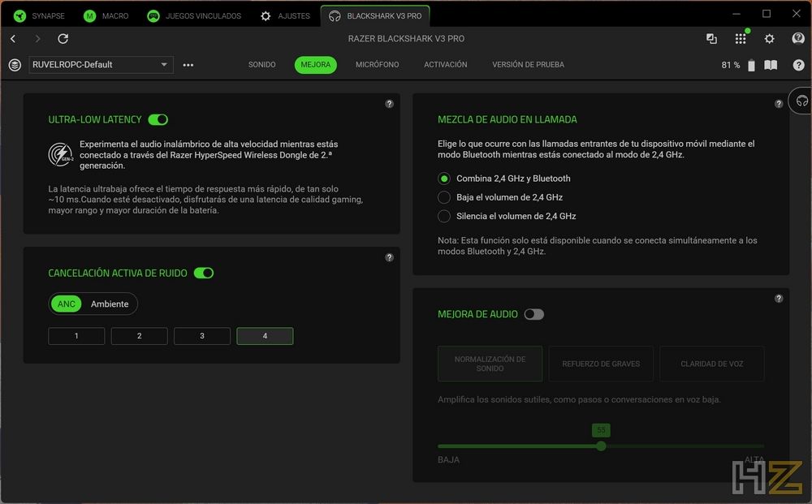Go back with the left arrow
This screenshot has height=504, width=812.
coord(13,38)
